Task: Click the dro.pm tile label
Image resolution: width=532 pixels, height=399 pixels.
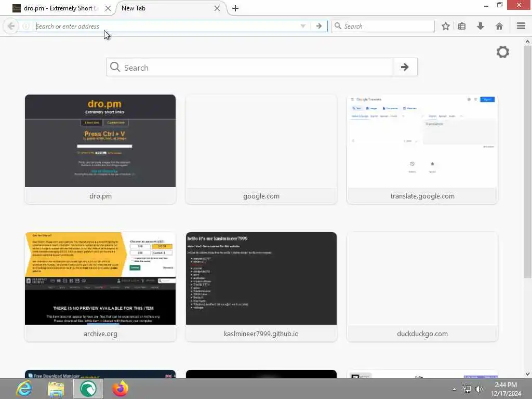Action: tap(100, 196)
